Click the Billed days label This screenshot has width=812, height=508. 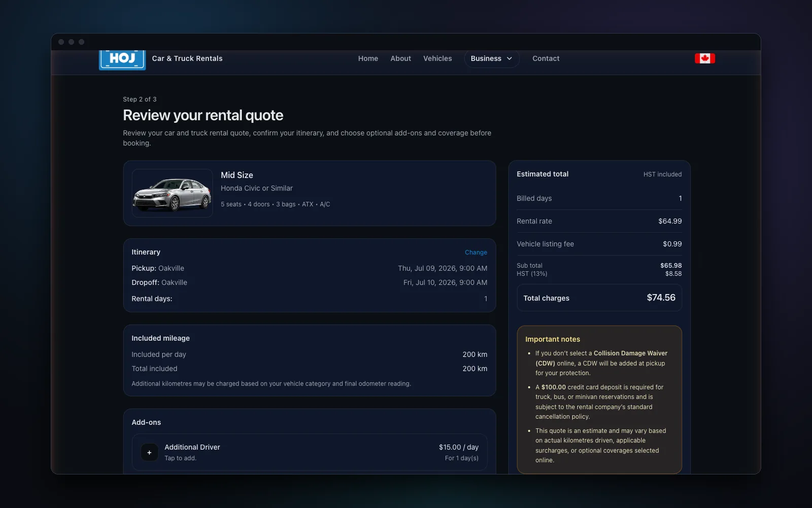[534, 198]
